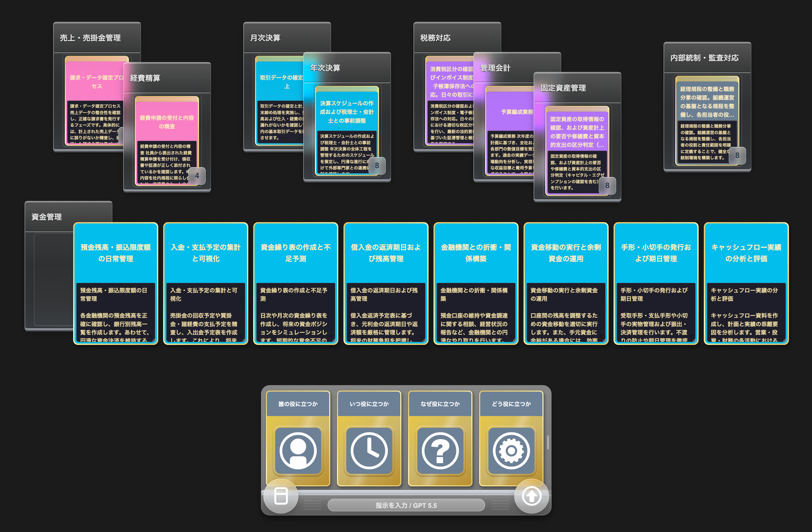This screenshot has width=812, height=532.
Task: Expand the 売上・売掛金管理 deck header
Action: tap(90, 38)
